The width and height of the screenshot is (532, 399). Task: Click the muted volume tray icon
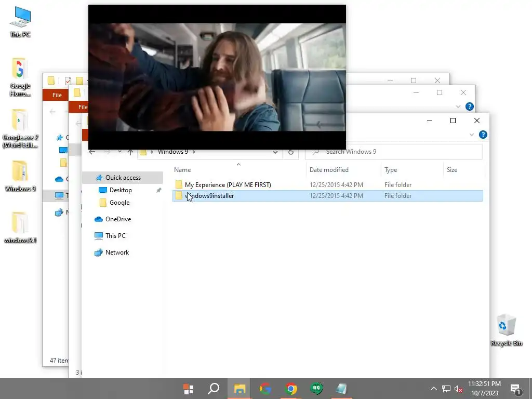(x=458, y=389)
